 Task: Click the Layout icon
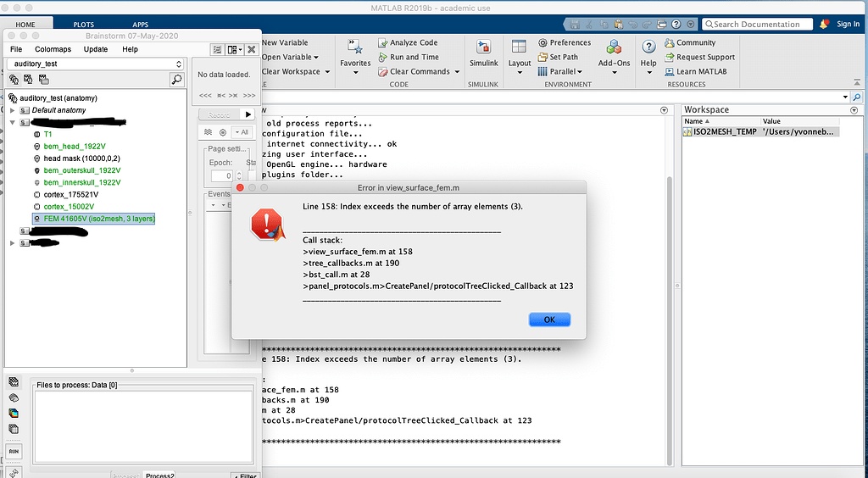[x=520, y=47]
